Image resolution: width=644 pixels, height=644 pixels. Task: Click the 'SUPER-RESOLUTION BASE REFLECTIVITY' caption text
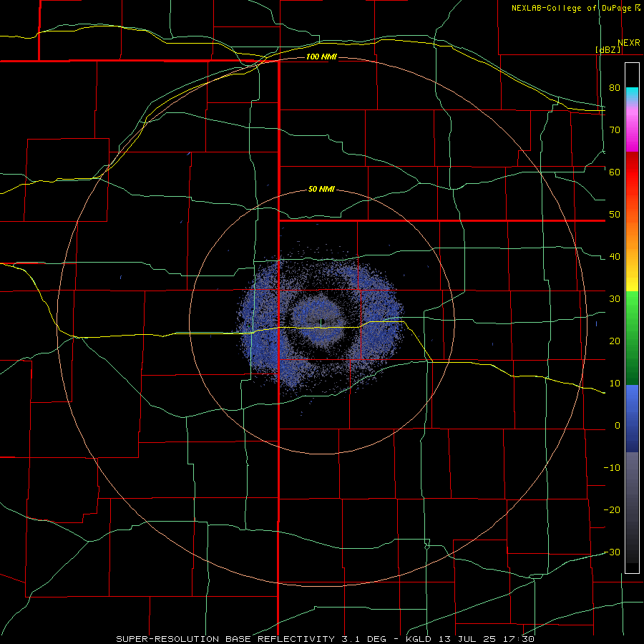pyautogui.click(x=225, y=639)
